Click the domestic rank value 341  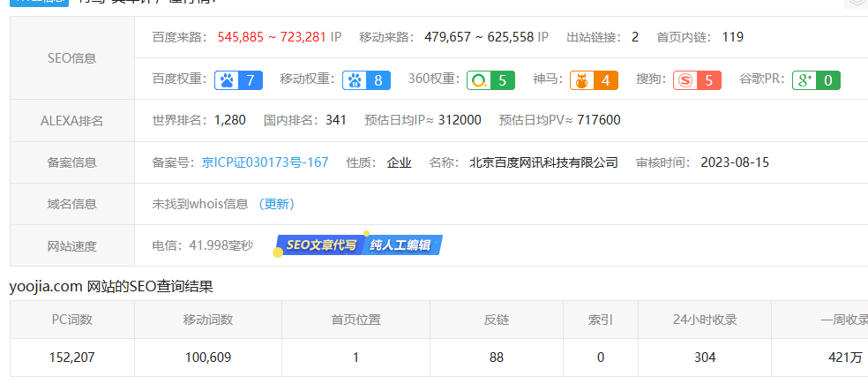point(336,120)
